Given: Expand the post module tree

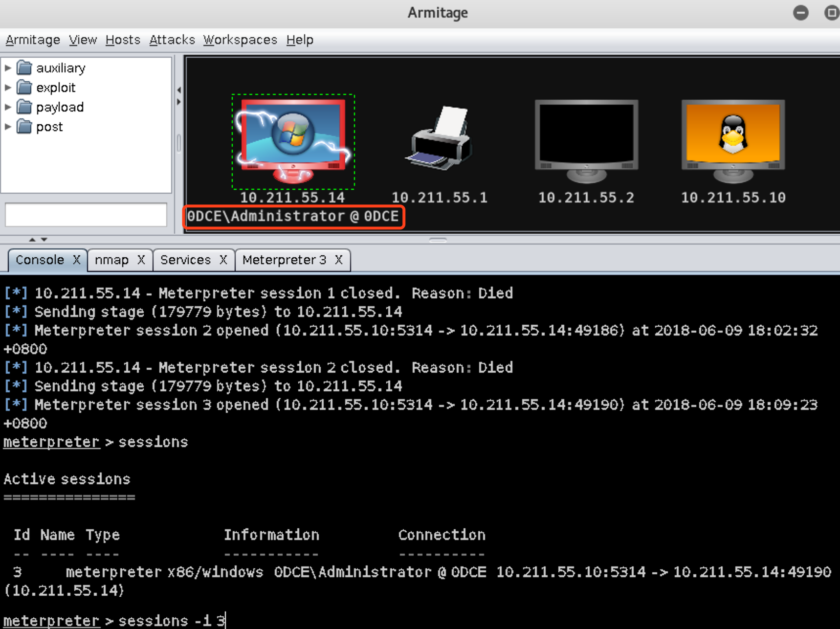Looking at the screenshot, I should [8, 126].
